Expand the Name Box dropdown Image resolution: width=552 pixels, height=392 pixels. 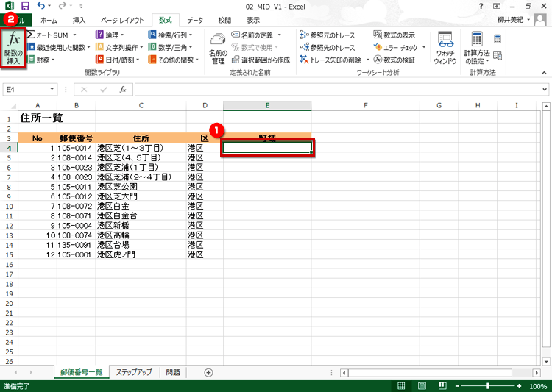[x=52, y=89]
